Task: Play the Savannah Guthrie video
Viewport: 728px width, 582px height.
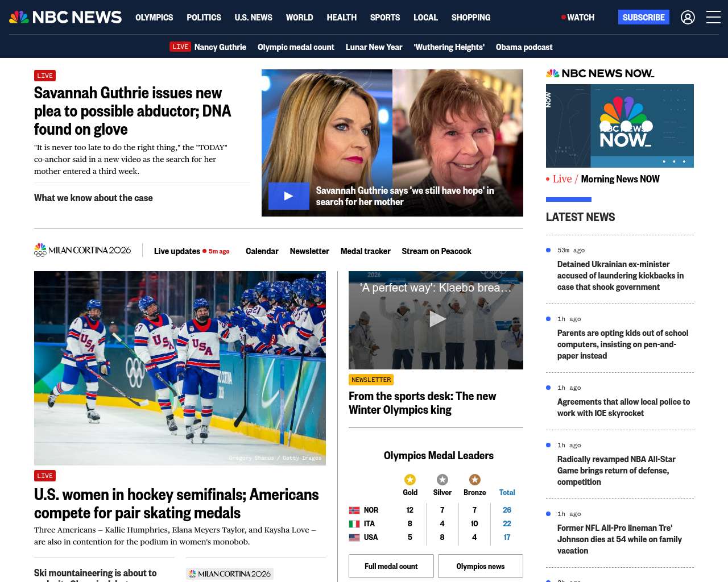Action: tap(289, 196)
